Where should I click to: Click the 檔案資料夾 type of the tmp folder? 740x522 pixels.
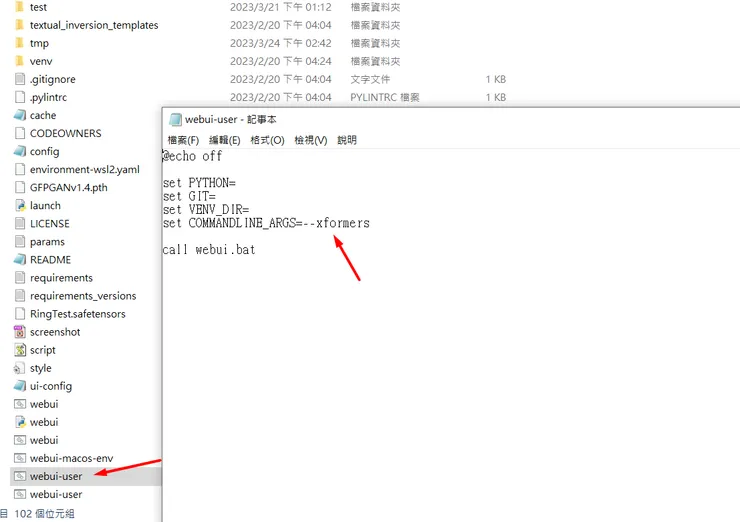(x=375, y=43)
